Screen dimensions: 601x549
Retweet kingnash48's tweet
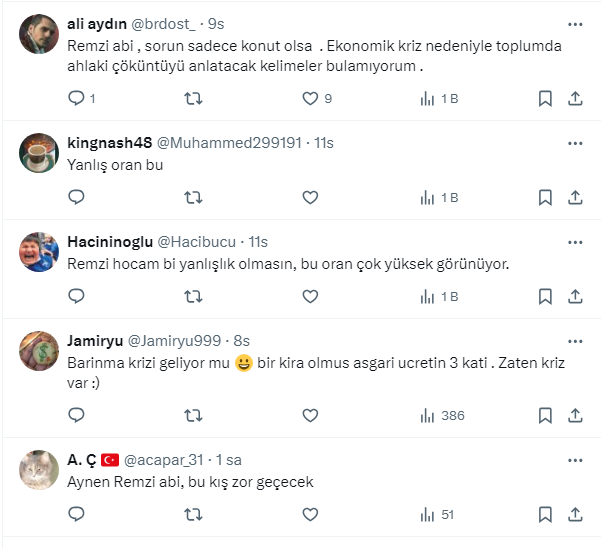(194, 197)
